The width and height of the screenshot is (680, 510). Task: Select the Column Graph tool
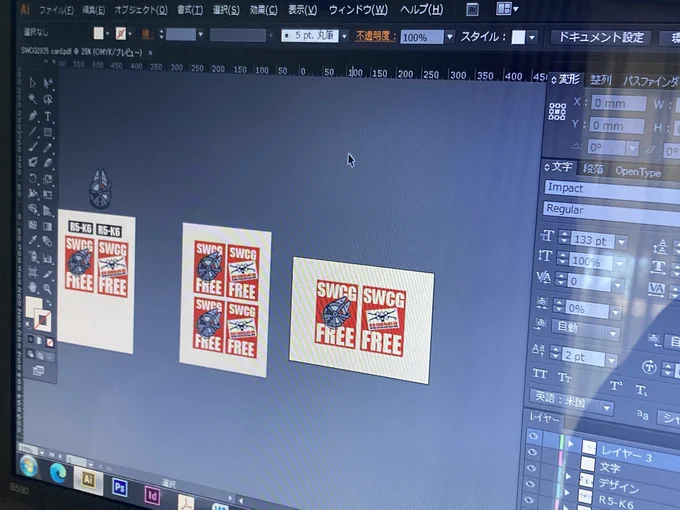pyautogui.click(x=48, y=258)
